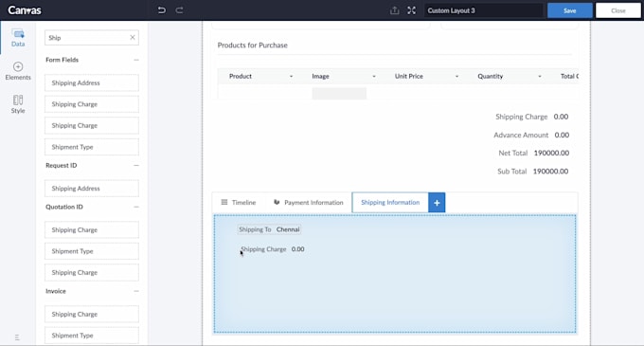The image size is (644, 346).
Task: Click the Products for Purchase heading
Action: [x=253, y=46]
